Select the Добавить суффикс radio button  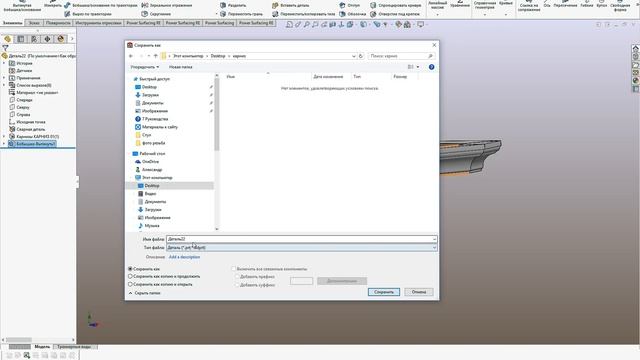(237, 285)
